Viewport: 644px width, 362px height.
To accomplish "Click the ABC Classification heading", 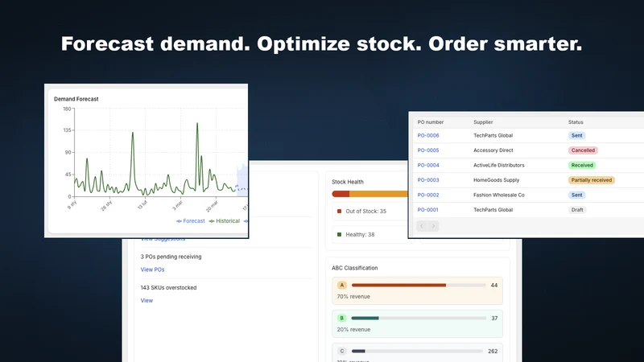I will [x=354, y=268].
